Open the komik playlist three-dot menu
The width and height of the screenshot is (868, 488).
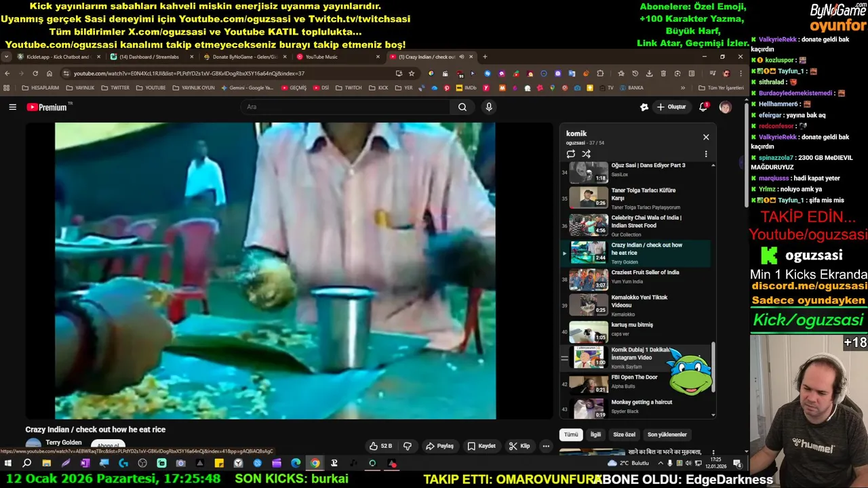click(706, 154)
